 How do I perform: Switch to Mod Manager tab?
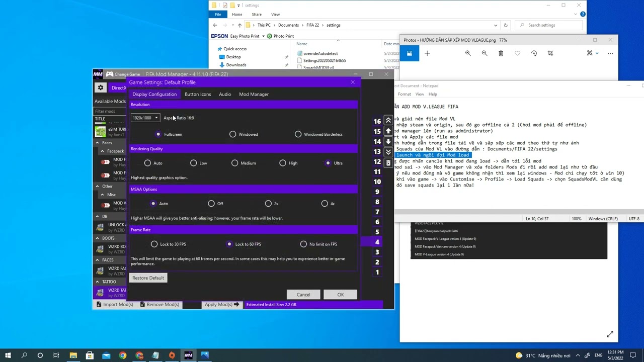click(x=254, y=94)
